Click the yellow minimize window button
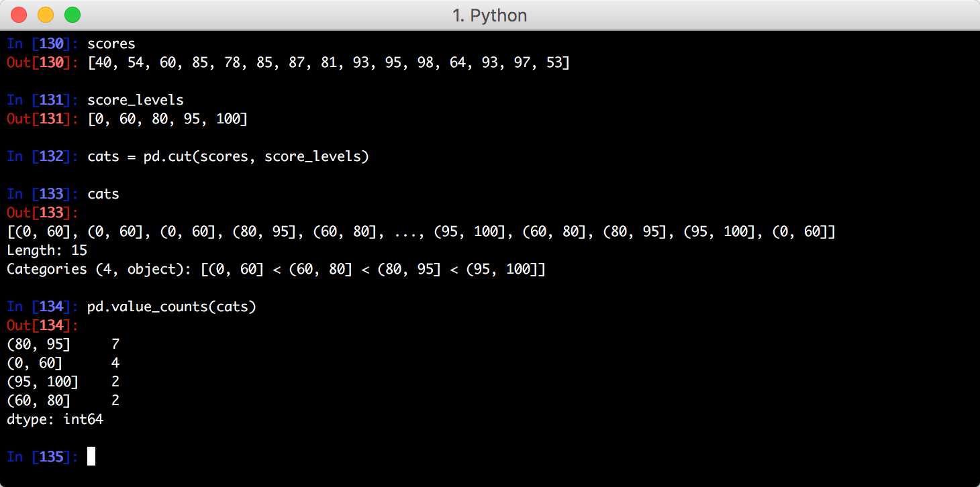This screenshot has width=980, height=487. (x=46, y=15)
